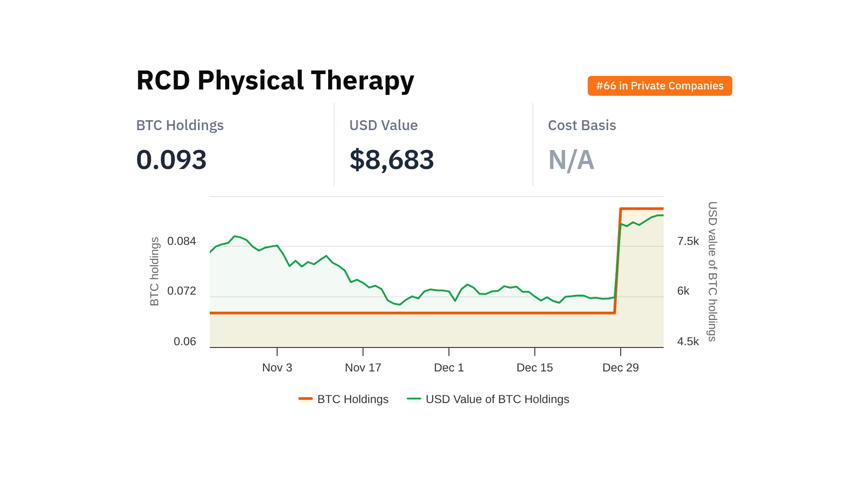
Task: Click the $8,683 USD Value figure
Action: coord(392,160)
